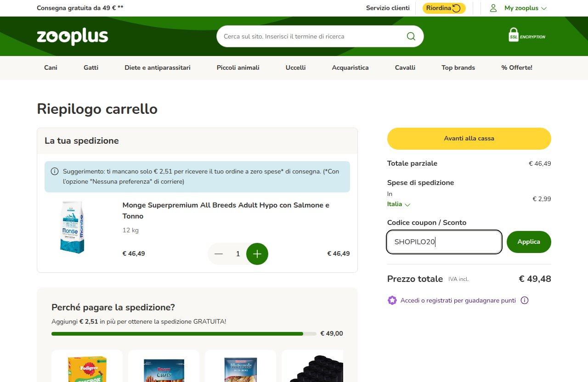Click the Applica coupon button

click(529, 242)
